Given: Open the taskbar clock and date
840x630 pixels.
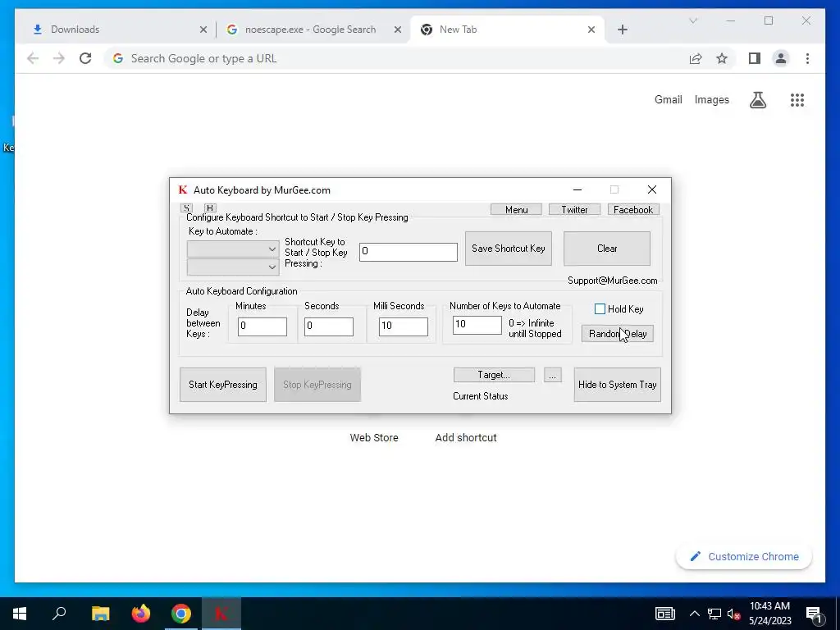Looking at the screenshot, I should 769,614.
